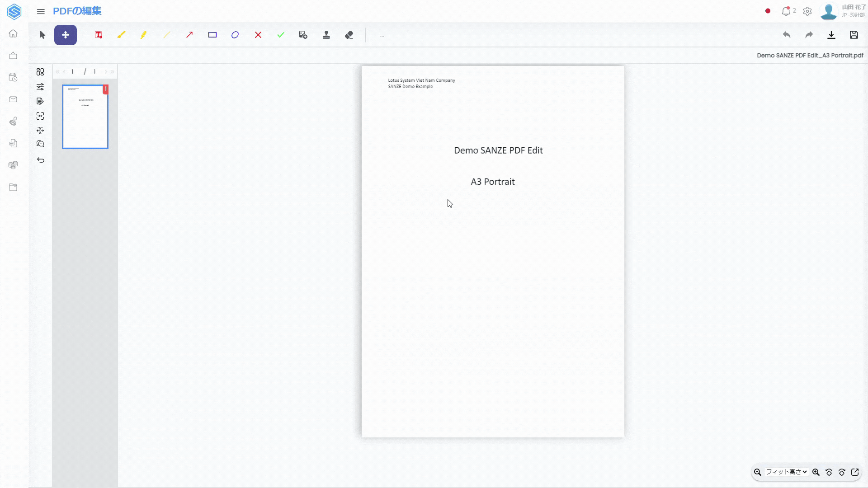
Task: Select the red cross mark tool
Action: [258, 35]
